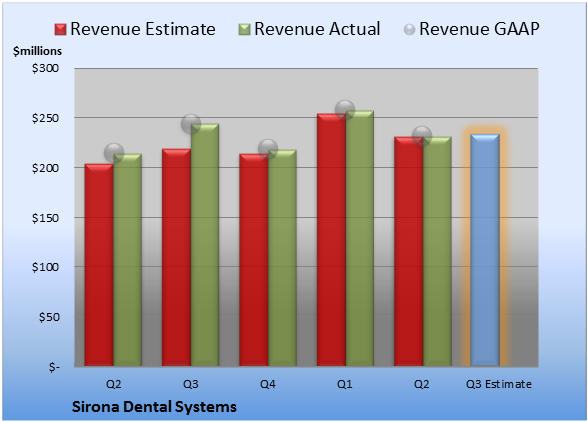Select the red estimate bar for Q1

(331, 240)
